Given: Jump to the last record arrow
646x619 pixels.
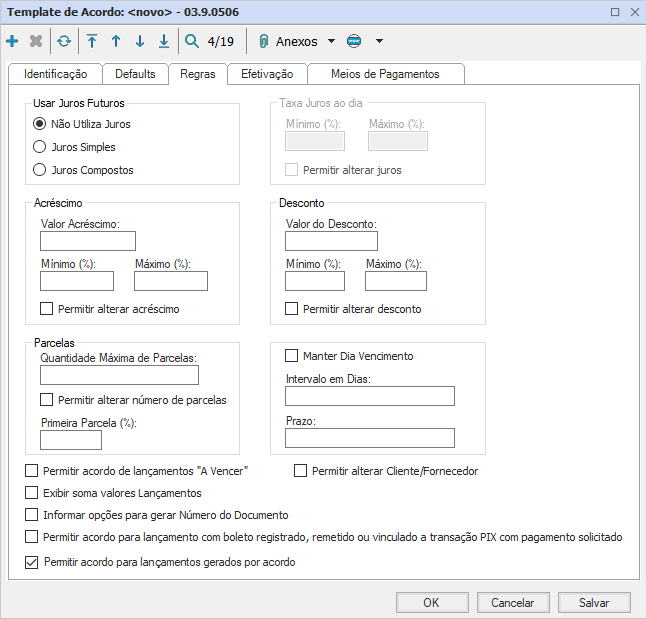Looking at the screenshot, I should click(x=164, y=42).
